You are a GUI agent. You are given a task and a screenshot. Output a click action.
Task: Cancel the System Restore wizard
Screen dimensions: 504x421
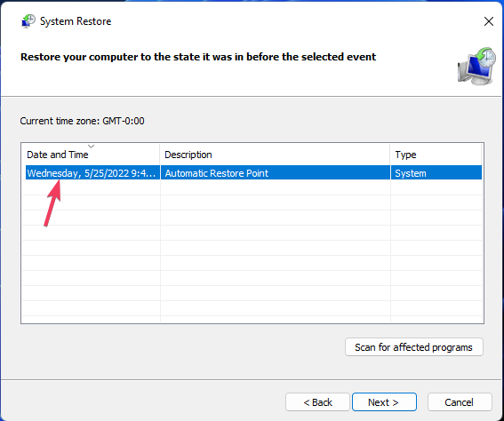(460, 402)
